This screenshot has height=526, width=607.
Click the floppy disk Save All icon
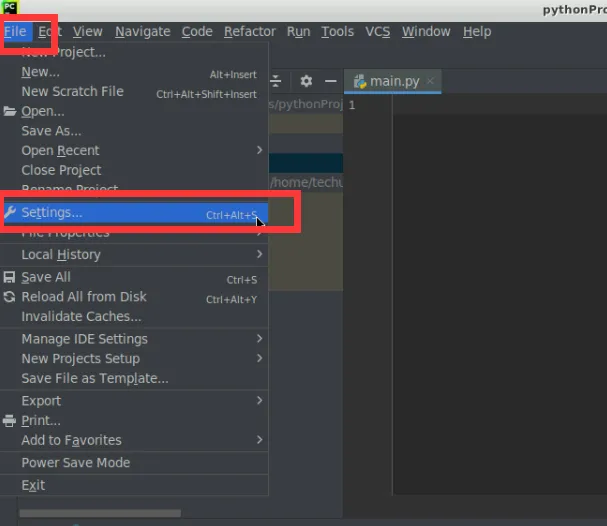9,277
